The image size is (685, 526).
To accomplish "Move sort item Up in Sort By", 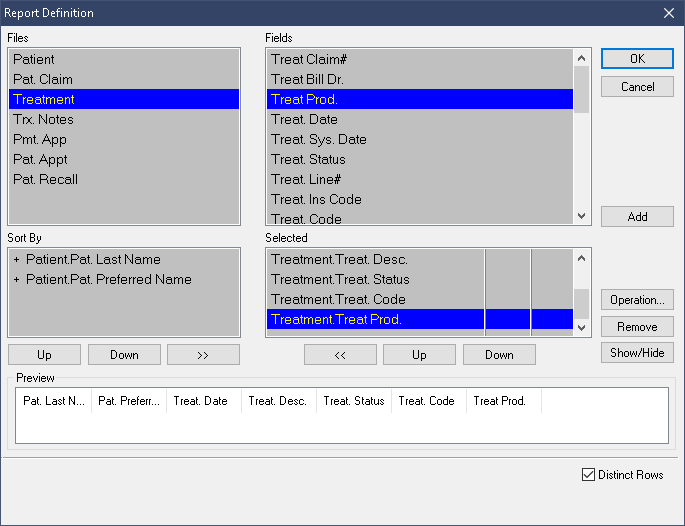I will 44,355.
